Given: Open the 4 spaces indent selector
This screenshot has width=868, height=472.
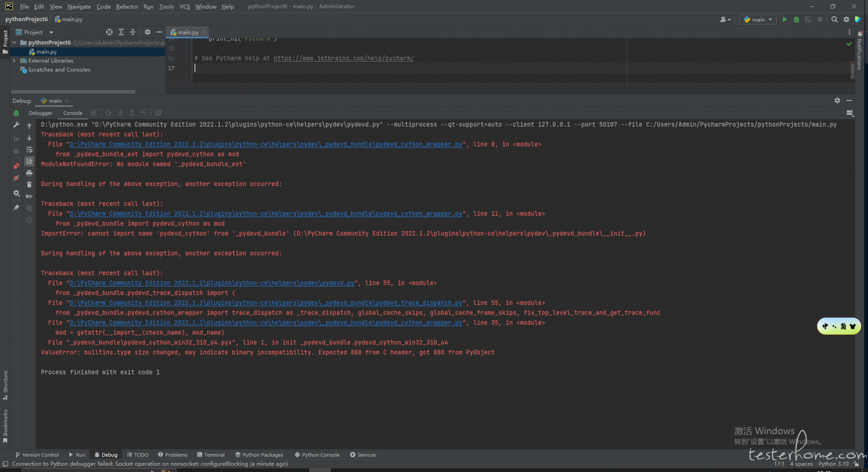Looking at the screenshot, I should 801,464.
